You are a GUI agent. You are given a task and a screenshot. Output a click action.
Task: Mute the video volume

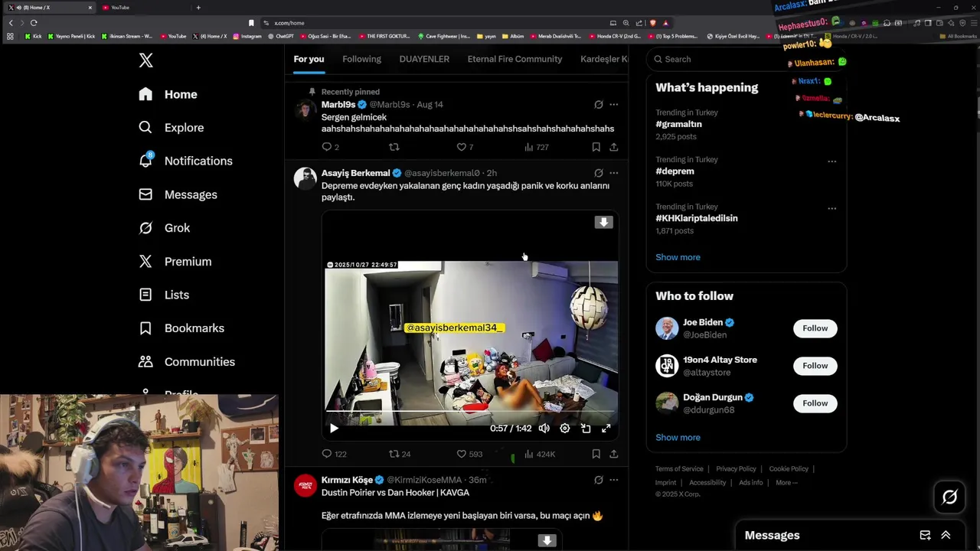pos(544,429)
